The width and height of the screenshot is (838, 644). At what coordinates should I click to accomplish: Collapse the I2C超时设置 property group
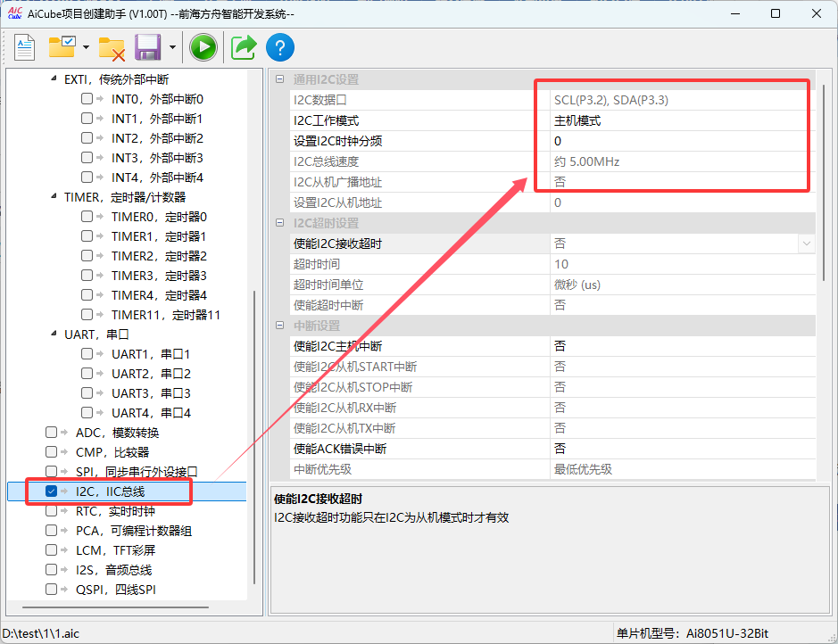[279, 223]
